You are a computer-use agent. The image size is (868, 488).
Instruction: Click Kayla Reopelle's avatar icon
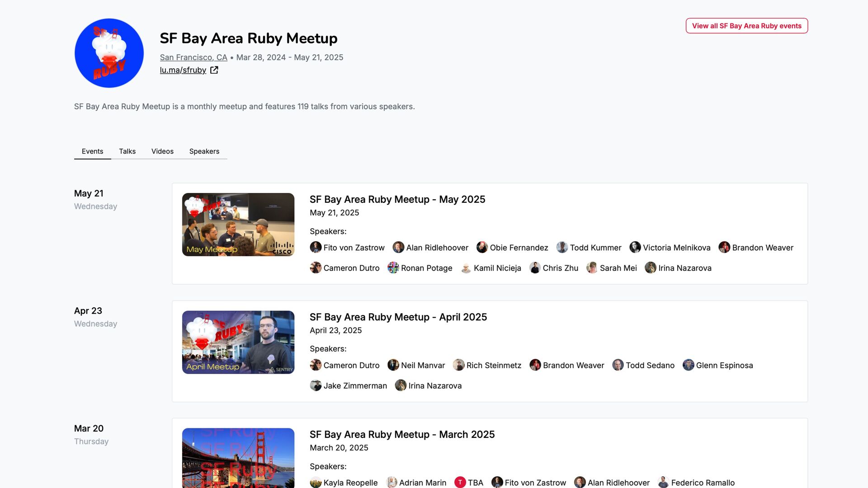click(x=316, y=482)
